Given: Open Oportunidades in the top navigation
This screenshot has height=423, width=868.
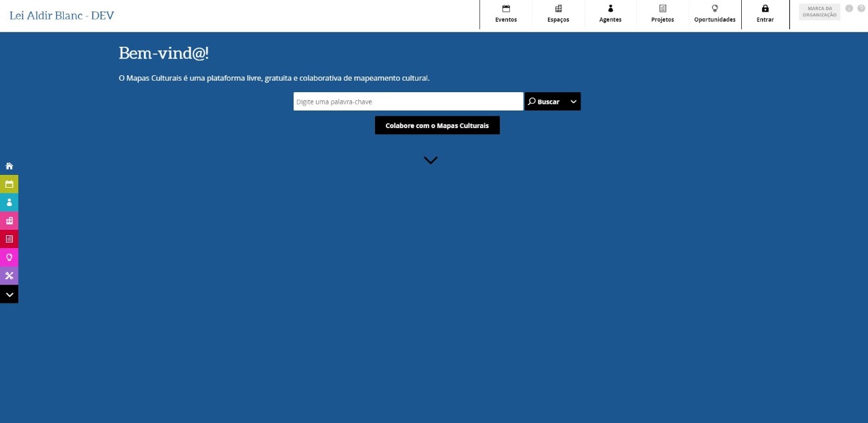Looking at the screenshot, I should pyautogui.click(x=715, y=14).
